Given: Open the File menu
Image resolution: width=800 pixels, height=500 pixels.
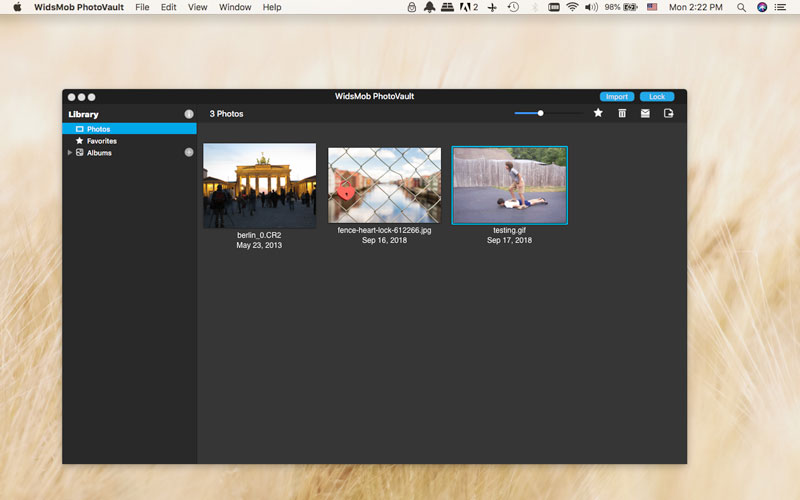Looking at the screenshot, I should point(142,7).
